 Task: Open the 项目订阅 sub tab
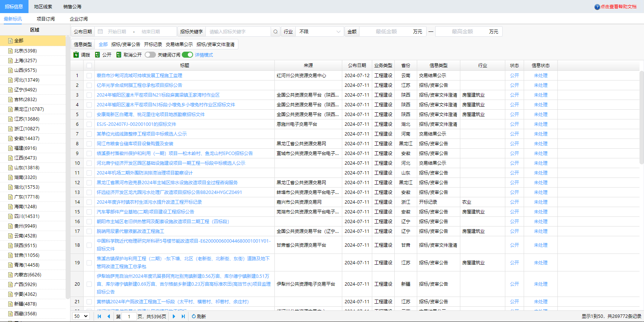(x=46, y=19)
